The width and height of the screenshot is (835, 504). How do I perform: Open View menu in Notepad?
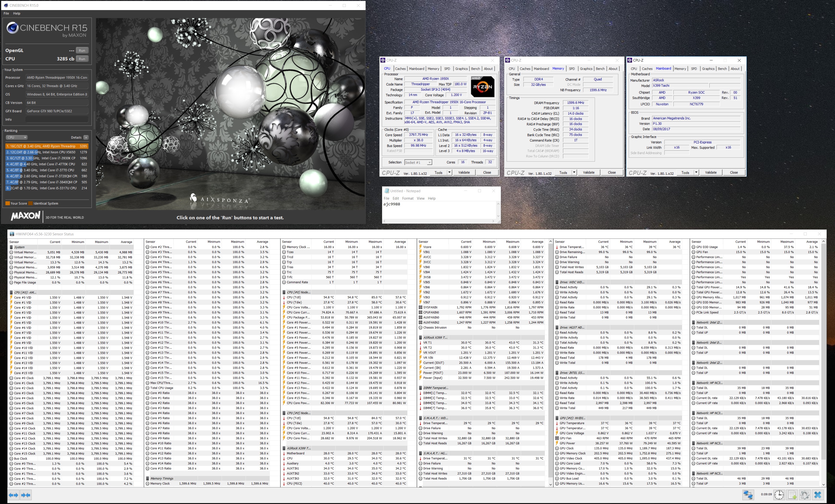point(420,198)
